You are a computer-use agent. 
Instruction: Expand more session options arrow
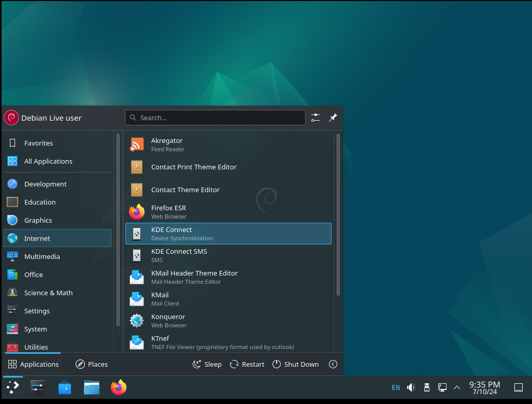click(x=333, y=364)
